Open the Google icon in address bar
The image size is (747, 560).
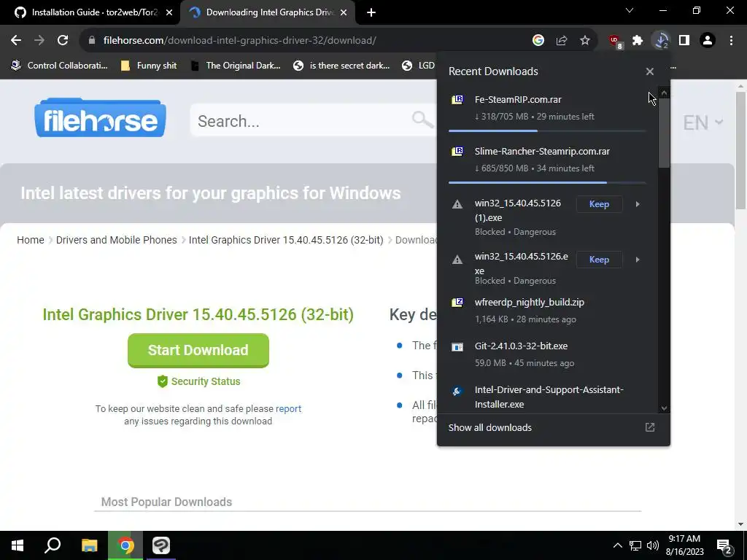click(538, 41)
